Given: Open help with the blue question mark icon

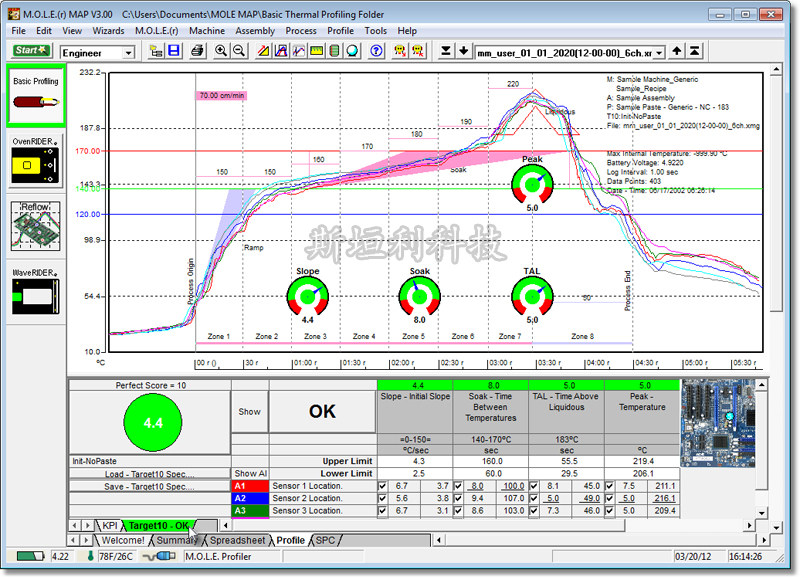Looking at the screenshot, I should [376, 51].
